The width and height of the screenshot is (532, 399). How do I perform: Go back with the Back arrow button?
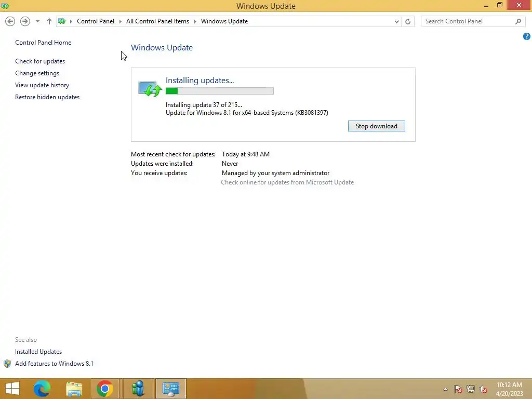coord(10,21)
